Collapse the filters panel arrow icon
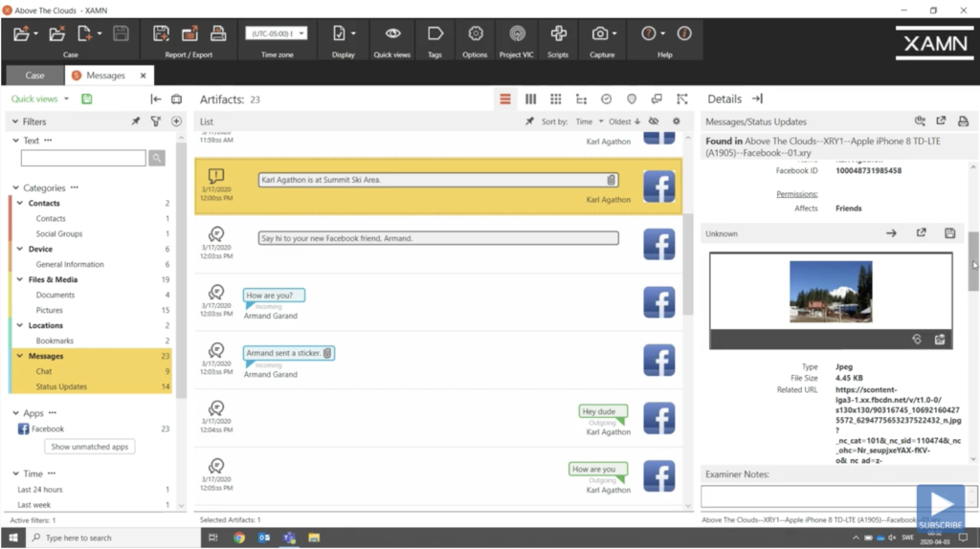The height and width of the screenshot is (549, 980). click(156, 99)
